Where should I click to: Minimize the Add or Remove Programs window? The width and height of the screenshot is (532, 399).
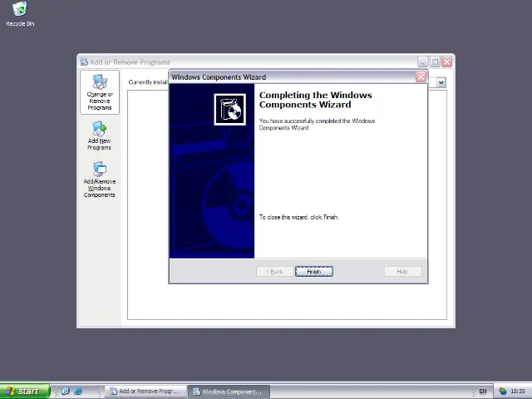[x=422, y=62]
